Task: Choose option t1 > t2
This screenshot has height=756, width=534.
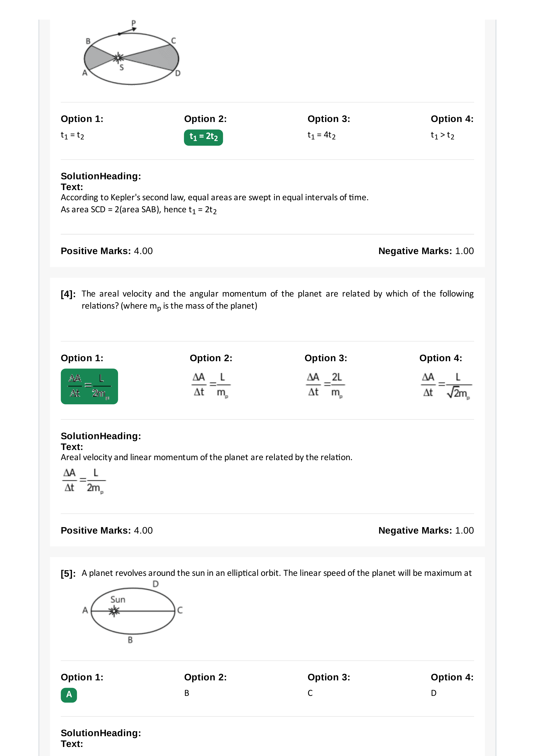Action: pyautogui.click(x=442, y=135)
